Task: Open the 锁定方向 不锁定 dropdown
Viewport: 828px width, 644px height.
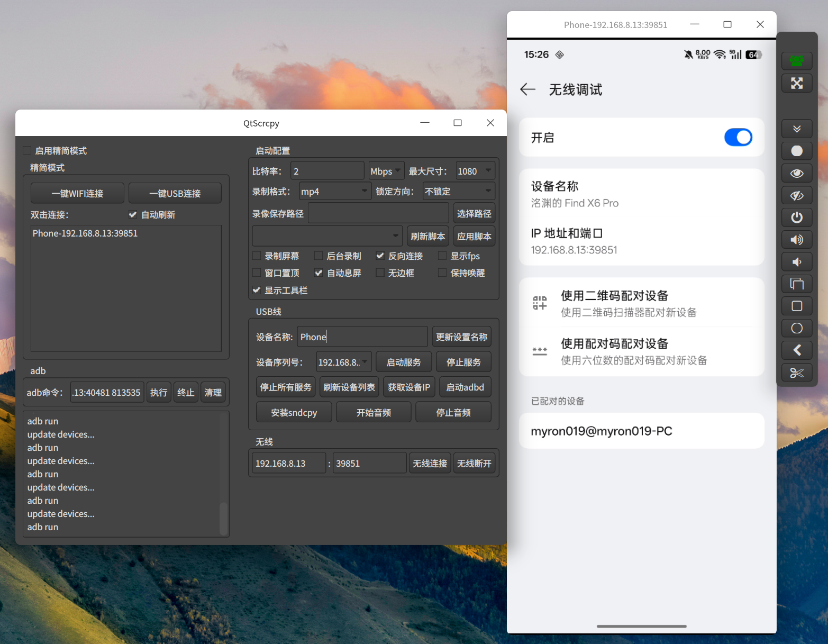Action: pyautogui.click(x=459, y=191)
